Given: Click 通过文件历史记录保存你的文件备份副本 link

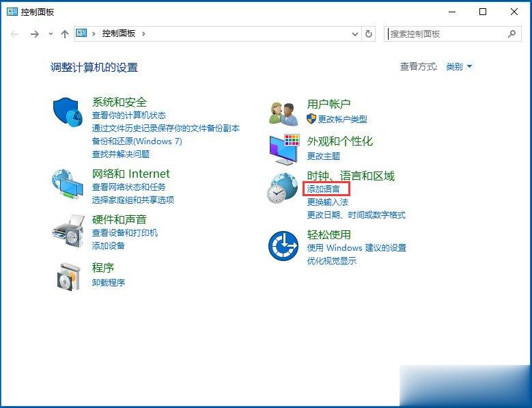Looking at the screenshot, I should [166, 128].
